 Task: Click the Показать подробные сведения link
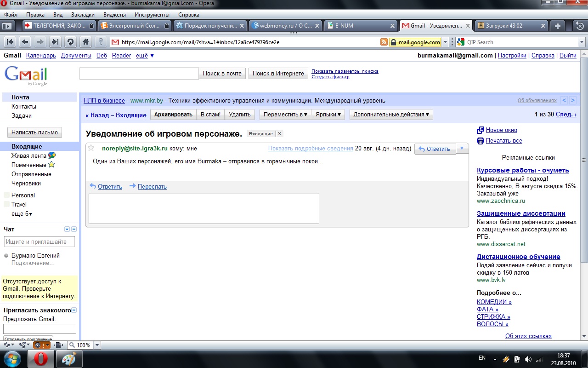click(x=311, y=149)
